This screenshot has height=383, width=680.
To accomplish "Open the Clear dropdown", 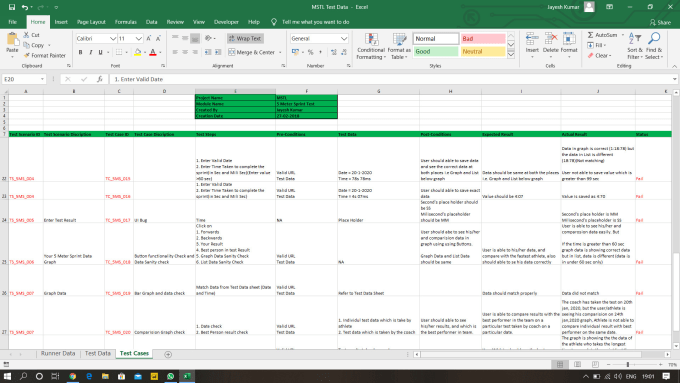I will tap(600, 56).
